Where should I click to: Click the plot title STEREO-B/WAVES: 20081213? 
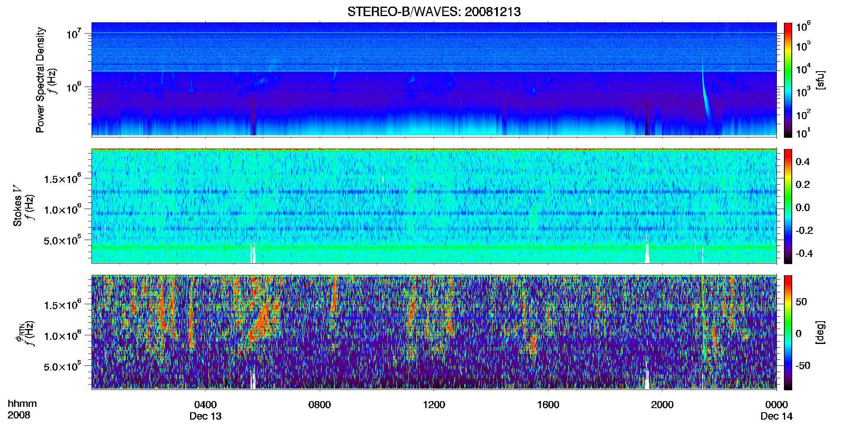[x=434, y=12]
